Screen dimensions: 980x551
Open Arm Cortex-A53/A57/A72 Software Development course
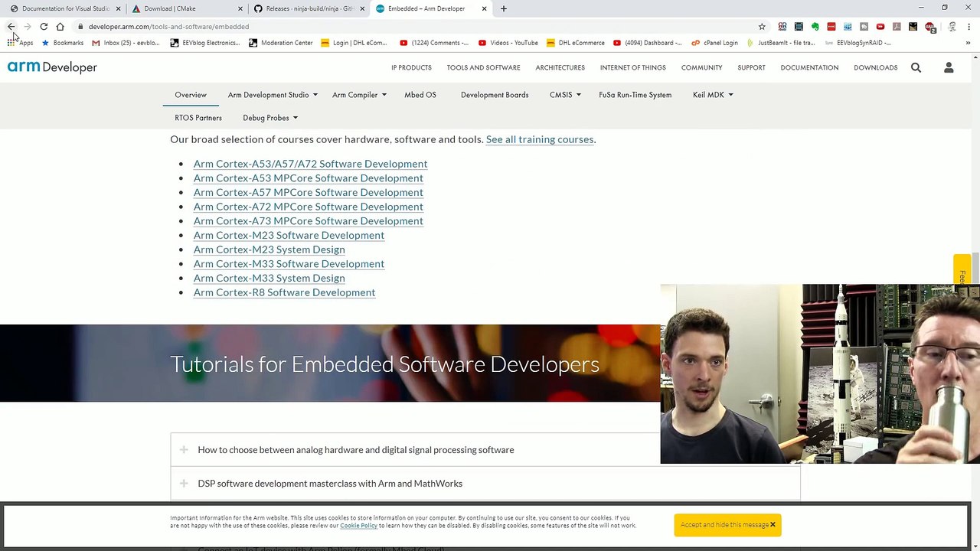click(310, 164)
